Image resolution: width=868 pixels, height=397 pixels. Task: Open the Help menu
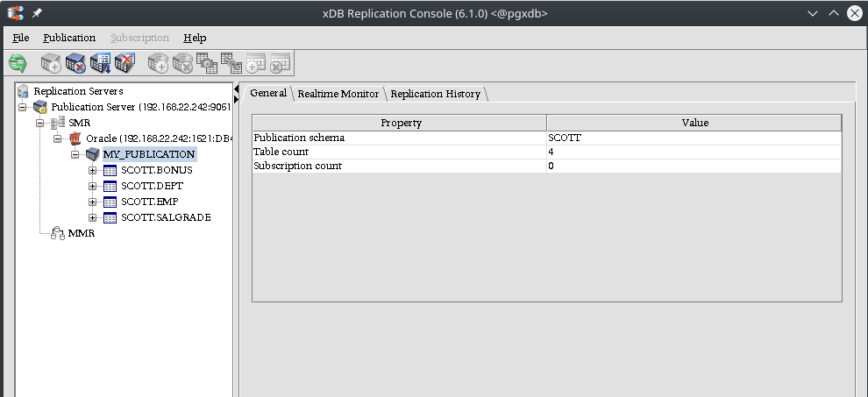[195, 38]
